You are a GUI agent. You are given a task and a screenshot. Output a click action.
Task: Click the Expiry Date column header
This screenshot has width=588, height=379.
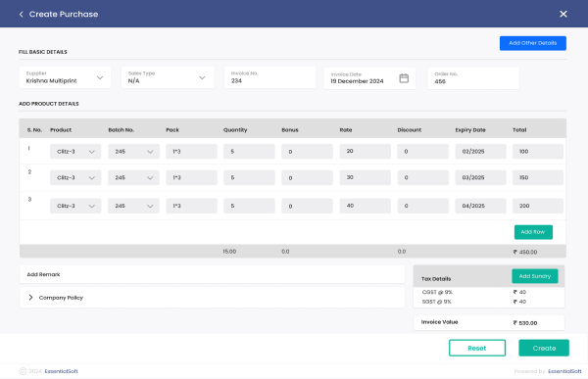(x=470, y=130)
